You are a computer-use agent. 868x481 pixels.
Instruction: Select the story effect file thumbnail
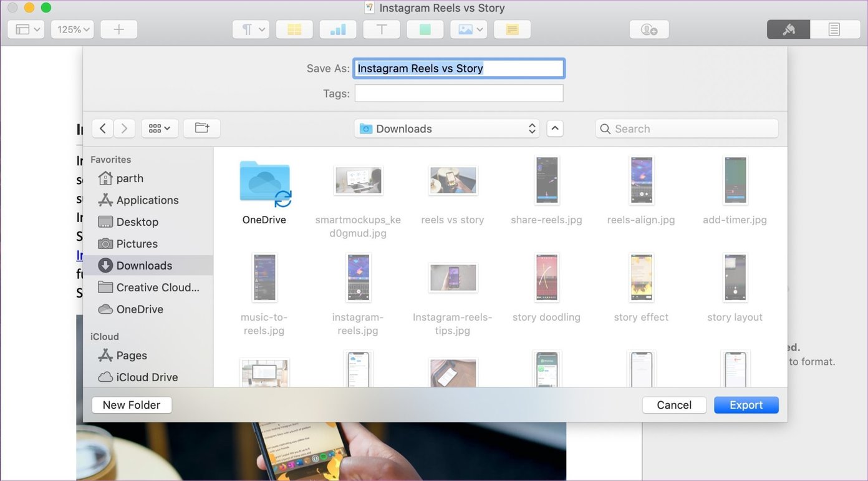tap(641, 278)
